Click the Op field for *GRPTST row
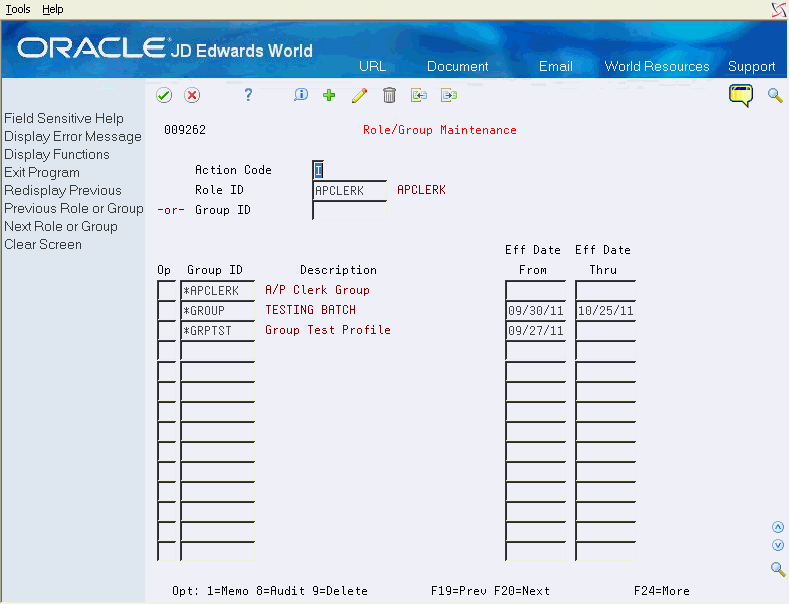The height and width of the screenshot is (604, 789). coord(167,331)
